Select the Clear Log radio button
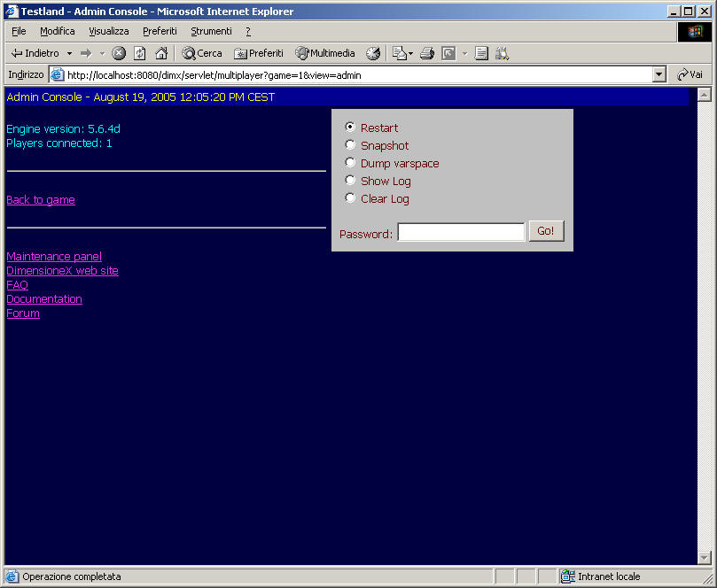 coord(350,197)
